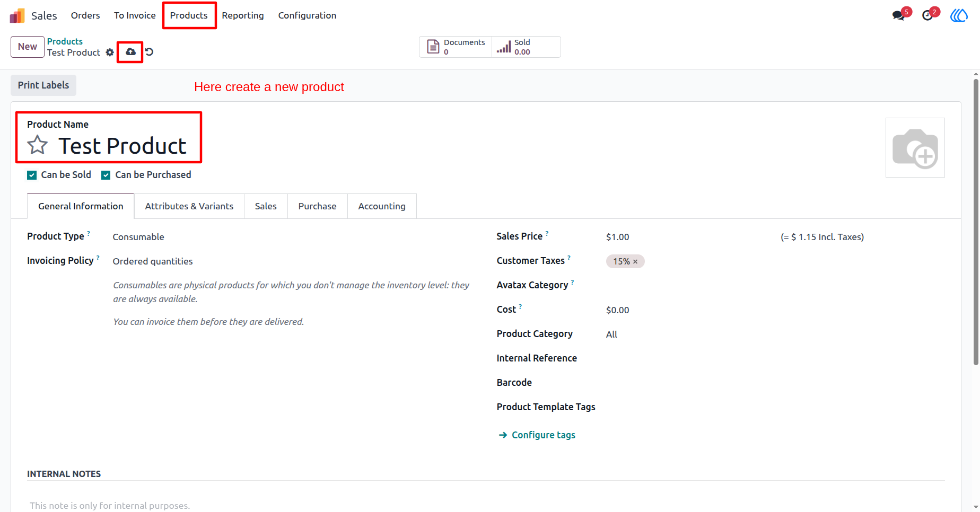The image size is (980, 512).
Task: Switch to the Attributes & Variants tab
Action: [x=189, y=206]
